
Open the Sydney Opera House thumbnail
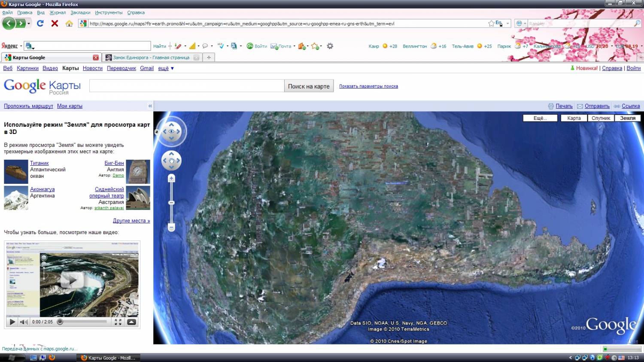tap(138, 198)
